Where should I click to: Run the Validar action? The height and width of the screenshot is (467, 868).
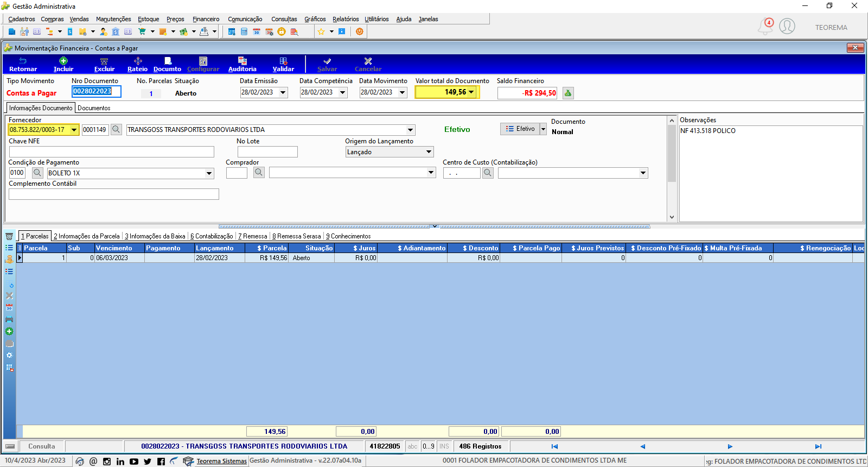tap(283, 65)
